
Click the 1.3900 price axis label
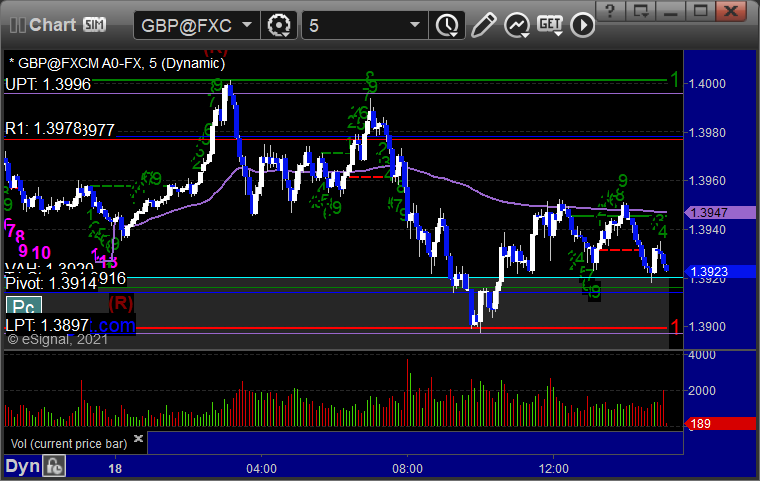click(x=708, y=326)
